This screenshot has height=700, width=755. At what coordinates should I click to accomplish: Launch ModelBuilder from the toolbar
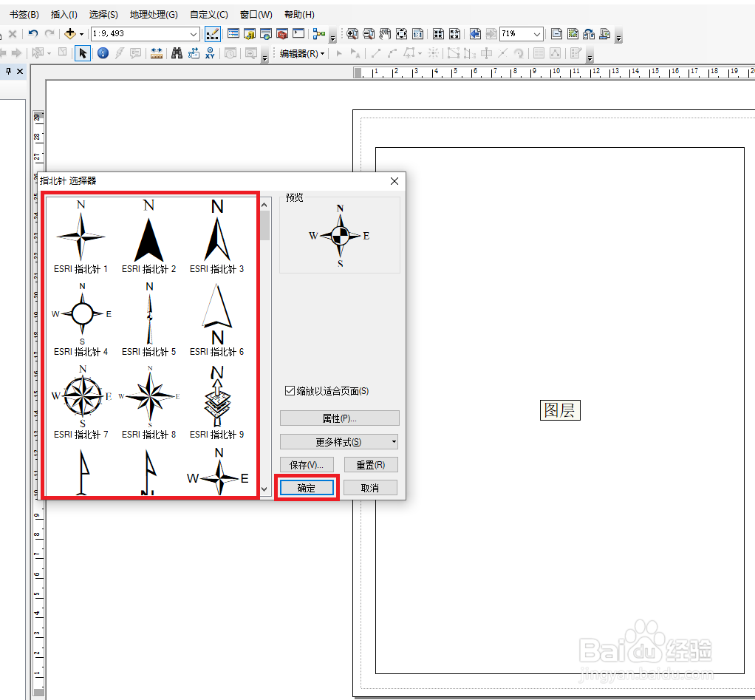click(x=318, y=34)
